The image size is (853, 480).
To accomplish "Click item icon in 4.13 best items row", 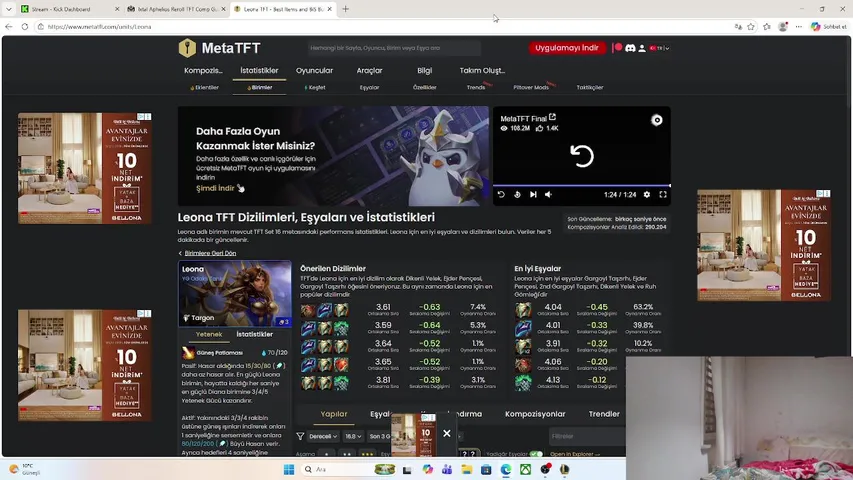I will (523, 383).
